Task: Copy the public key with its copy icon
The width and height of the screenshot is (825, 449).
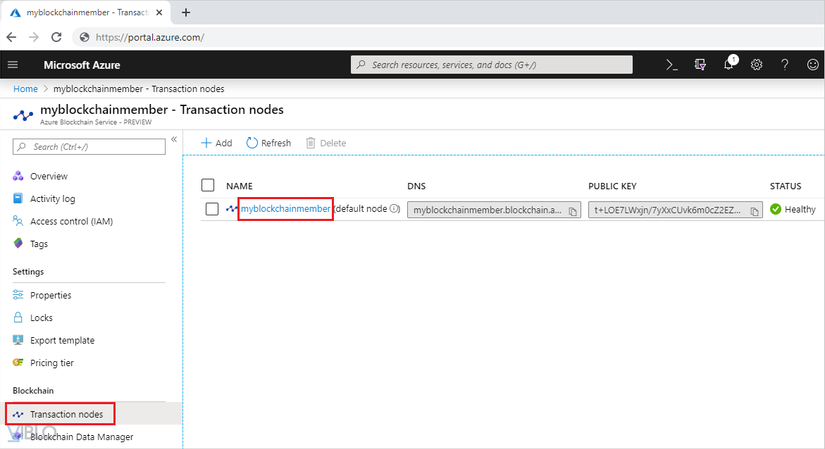Action: (754, 211)
